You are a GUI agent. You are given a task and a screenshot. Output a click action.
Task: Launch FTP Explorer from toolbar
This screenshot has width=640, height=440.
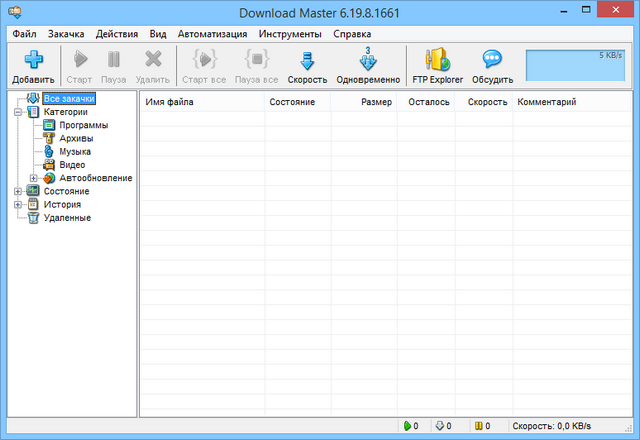pos(437,60)
